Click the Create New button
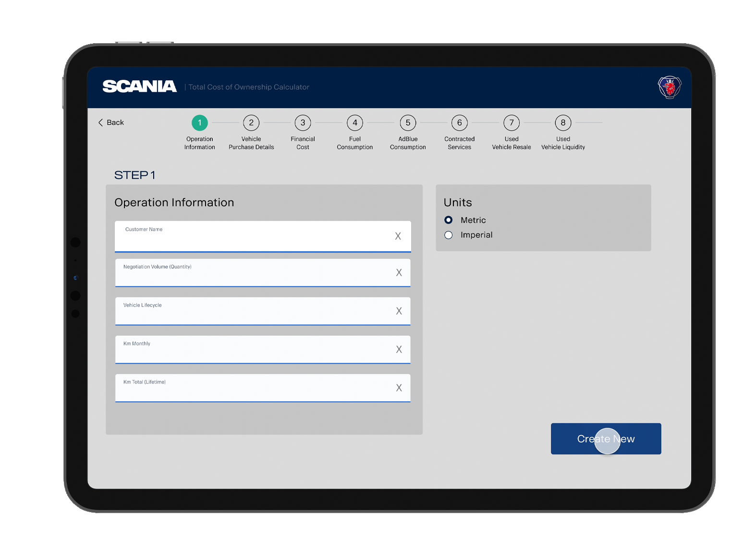This screenshot has height=553, width=756. tap(606, 439)
